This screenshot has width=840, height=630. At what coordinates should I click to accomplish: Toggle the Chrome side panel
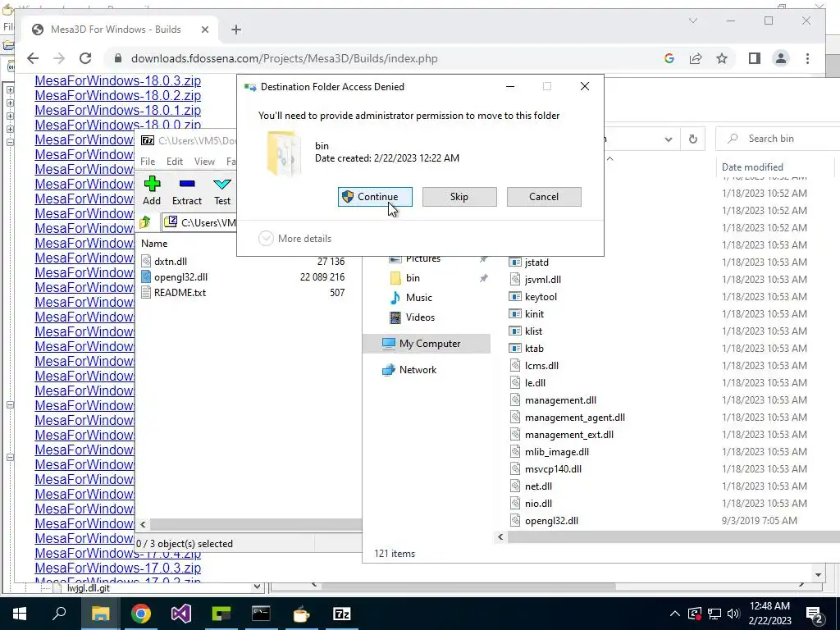(755, 58)
